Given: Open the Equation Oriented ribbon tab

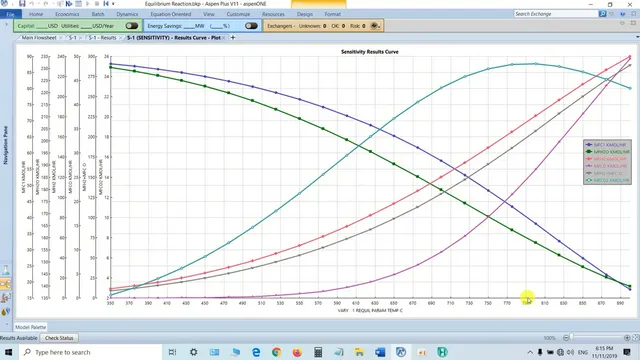Looking at the screenshot, I should point(171,14).
